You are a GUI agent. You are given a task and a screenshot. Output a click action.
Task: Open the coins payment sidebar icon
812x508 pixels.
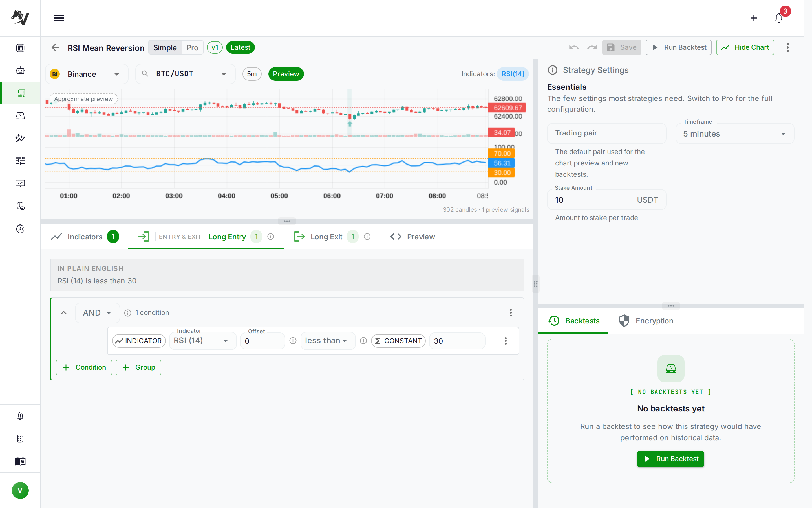point(20,206)
